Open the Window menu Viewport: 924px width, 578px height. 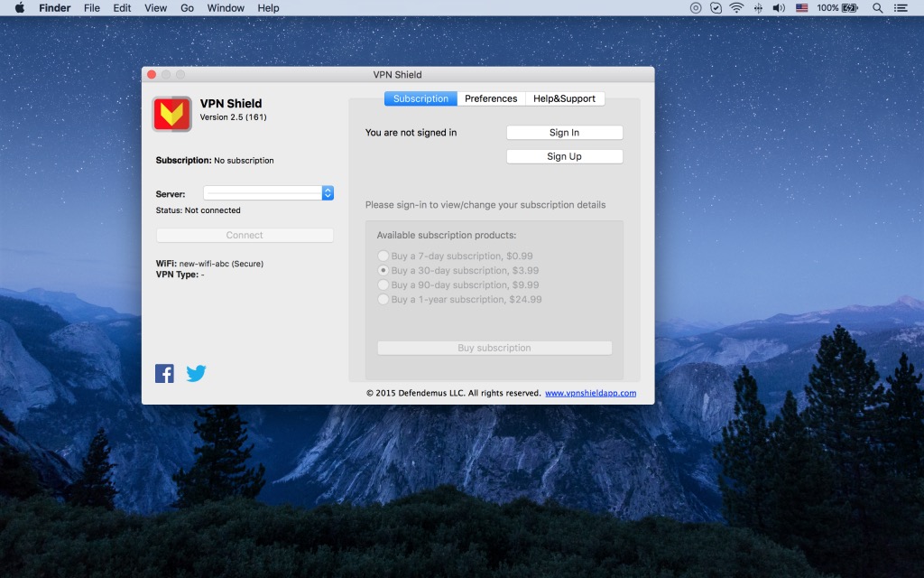[x=226, y=7]
